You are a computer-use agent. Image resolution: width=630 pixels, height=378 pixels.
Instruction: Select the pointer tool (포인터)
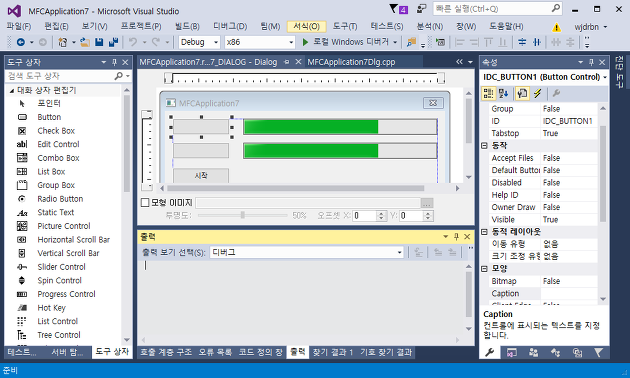49,103
